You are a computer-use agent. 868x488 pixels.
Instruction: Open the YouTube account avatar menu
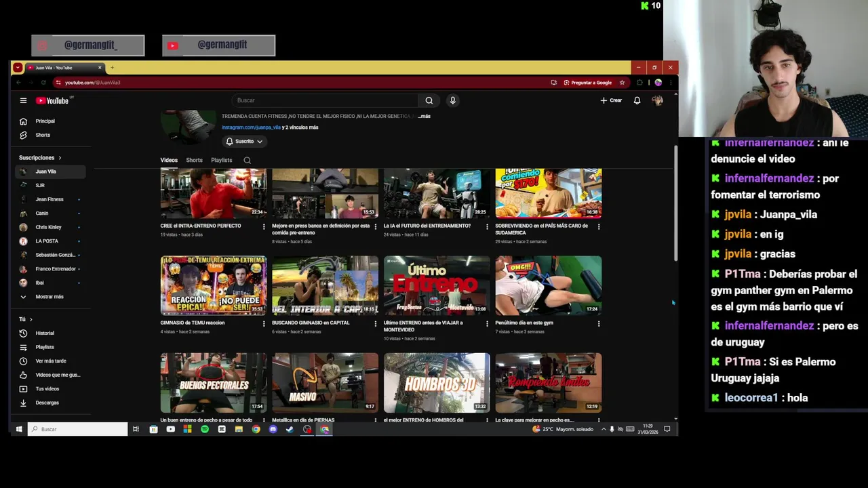[657, 100]
